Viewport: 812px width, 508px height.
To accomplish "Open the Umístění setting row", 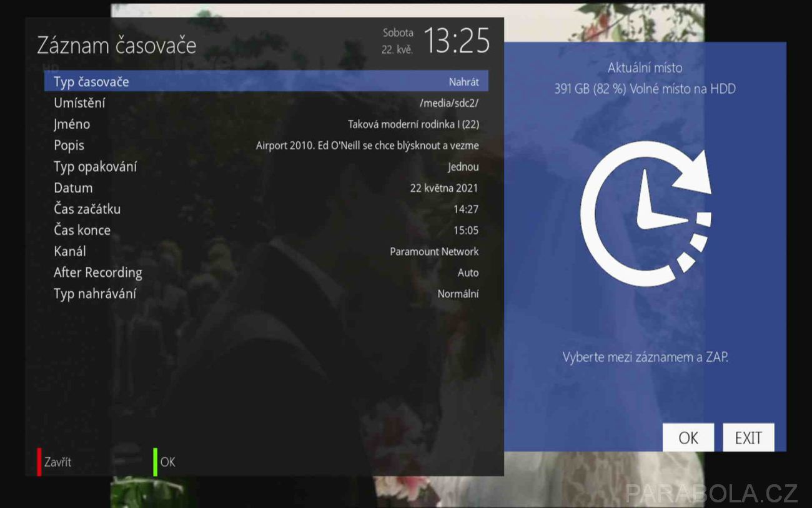I will tap(266, 103).
